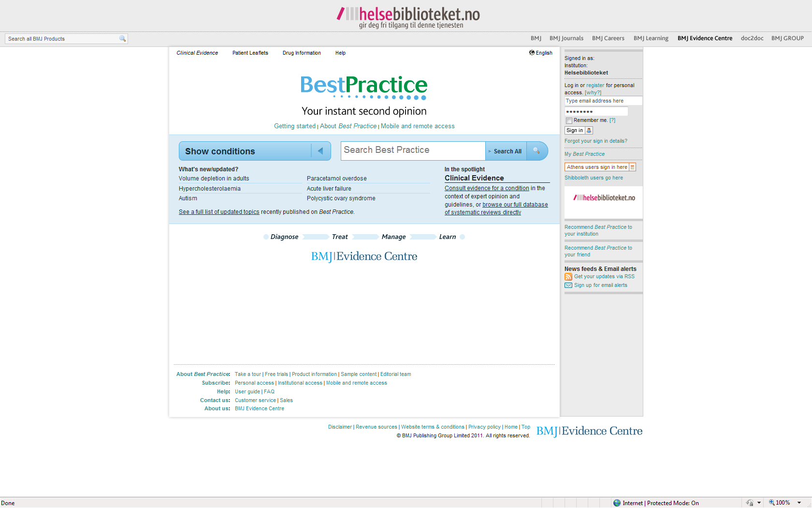Click the BestPractice main logo

click(x=364, y=88)
